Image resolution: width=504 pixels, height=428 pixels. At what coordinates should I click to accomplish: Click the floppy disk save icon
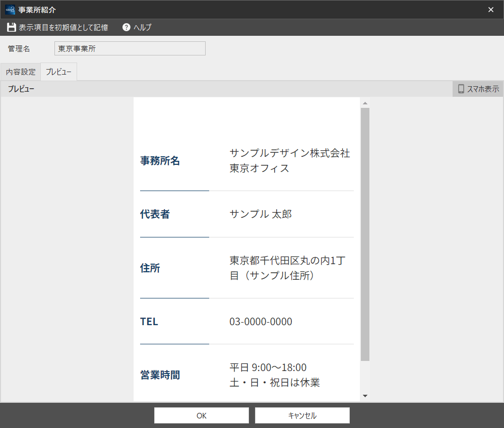(x=12, y=27)
